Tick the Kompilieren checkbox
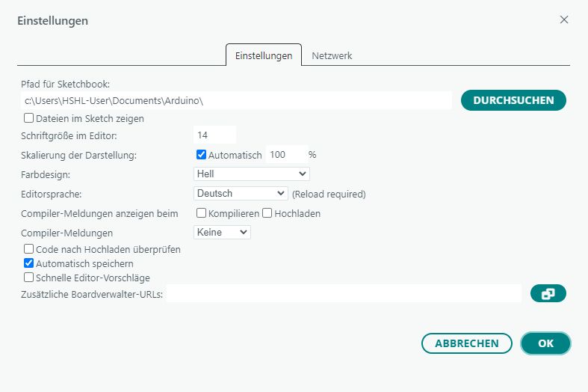The image size is (588, 392). (x=202, y=213)
